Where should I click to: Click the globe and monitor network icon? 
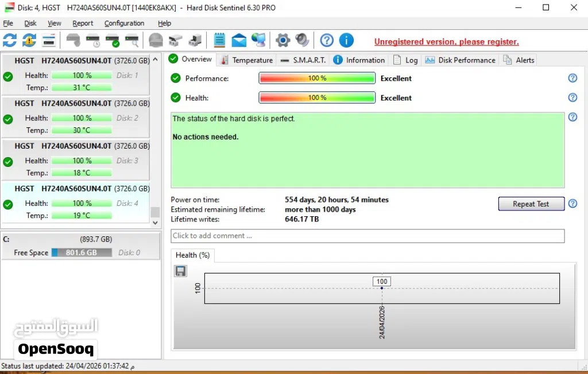click(259, 40)
